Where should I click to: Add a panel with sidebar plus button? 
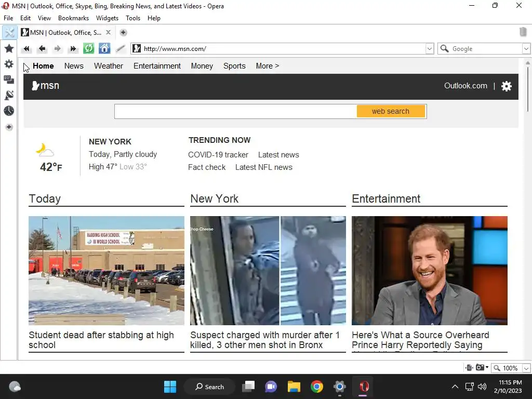click(x=9, y=127)
